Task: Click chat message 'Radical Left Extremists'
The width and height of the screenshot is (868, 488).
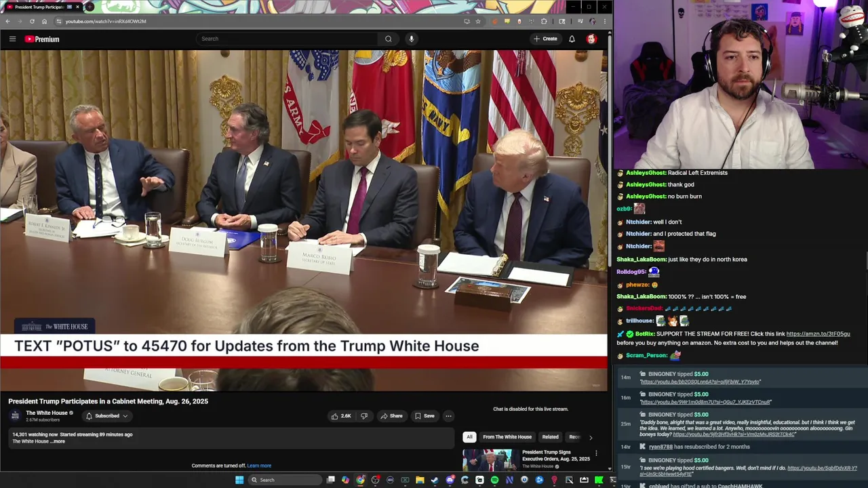Action: coord(698,173)
